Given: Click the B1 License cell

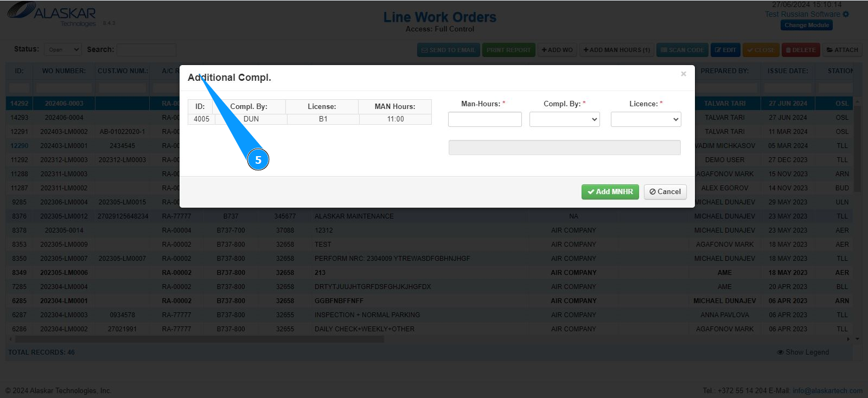Looking at the screenshot, I should [x=323, y=119].
